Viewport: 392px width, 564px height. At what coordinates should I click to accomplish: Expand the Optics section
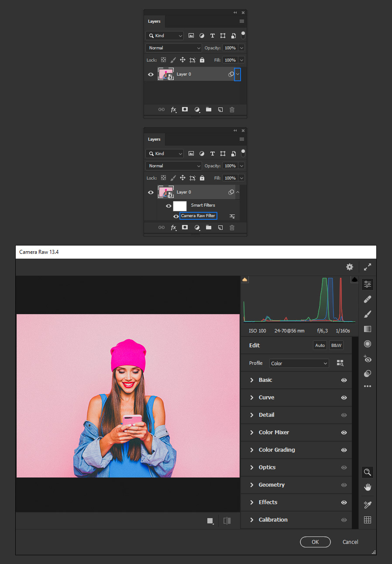pyautogui.click(x=252, y=467)
